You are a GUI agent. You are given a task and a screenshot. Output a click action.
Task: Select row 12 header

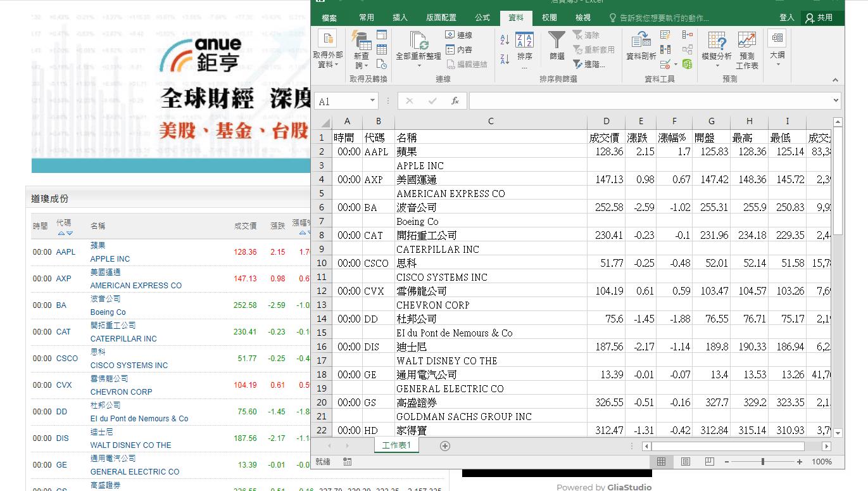point(321,291)
